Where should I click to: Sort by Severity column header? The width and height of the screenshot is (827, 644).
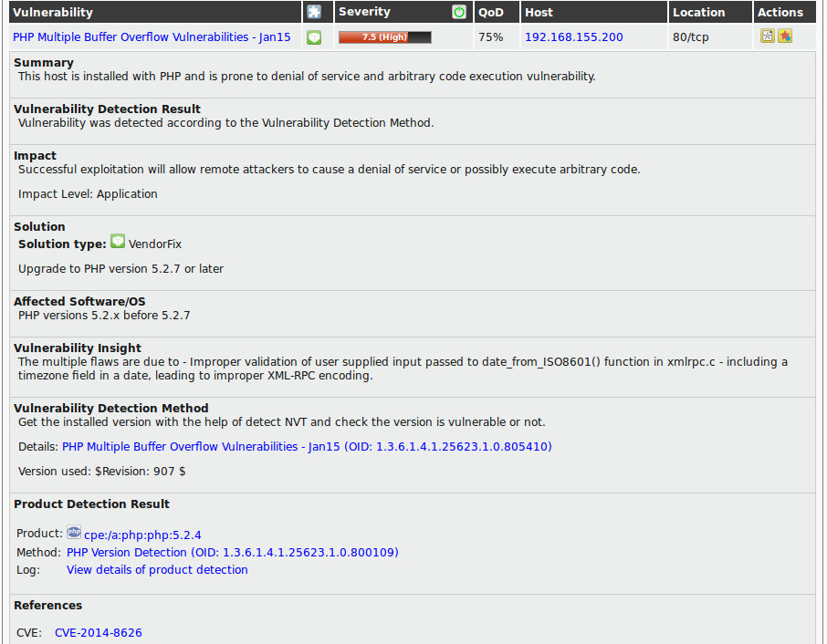tap(364, 12)
